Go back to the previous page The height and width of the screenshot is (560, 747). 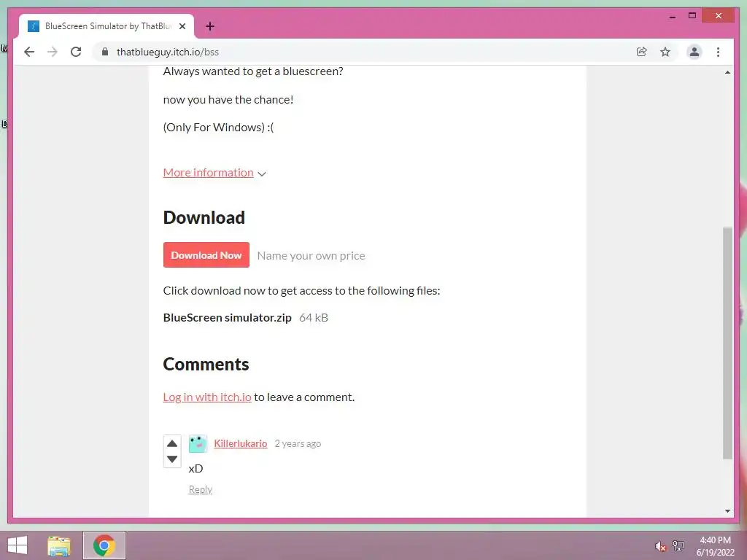(x=29, y=52)
